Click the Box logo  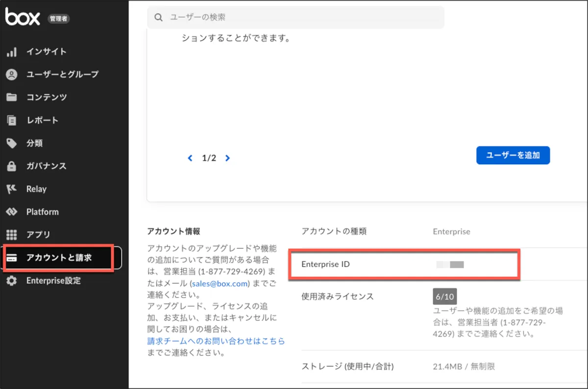[23, 17]
